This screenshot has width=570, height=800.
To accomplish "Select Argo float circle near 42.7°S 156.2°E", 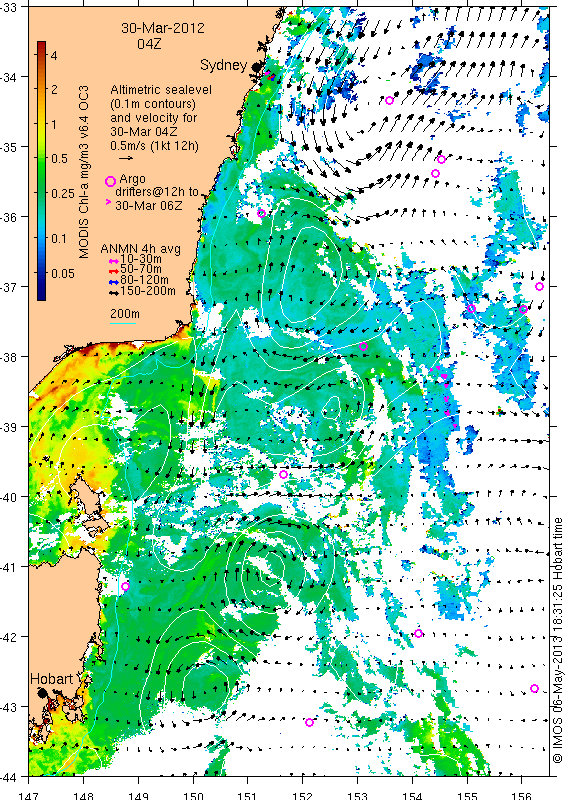I will (x=534, y=688).
